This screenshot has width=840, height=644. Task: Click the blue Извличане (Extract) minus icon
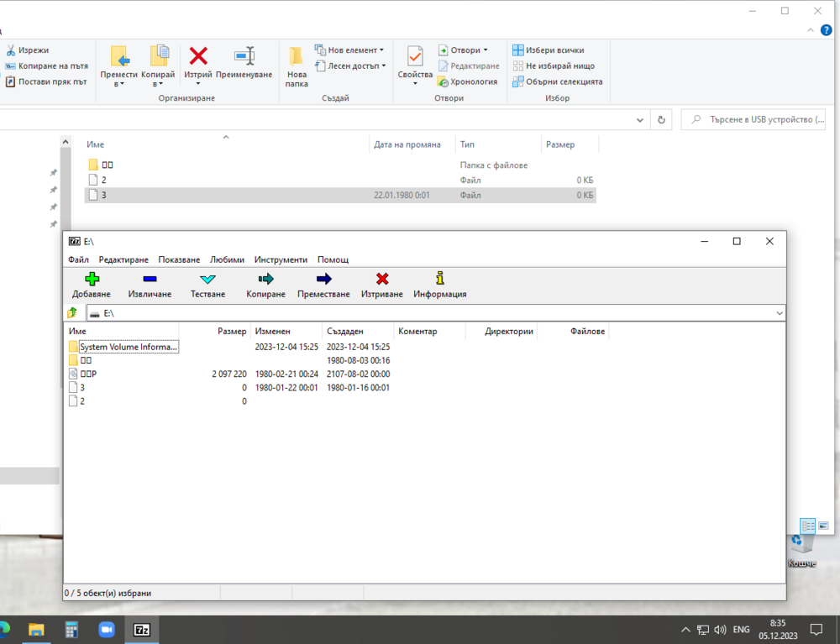(x=150, y=280)
